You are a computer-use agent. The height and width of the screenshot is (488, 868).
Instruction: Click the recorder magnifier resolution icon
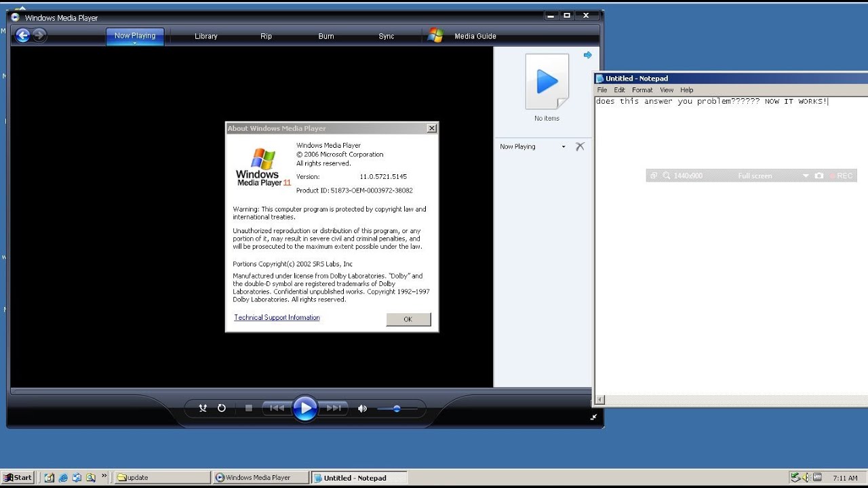[x=667, y=176]
